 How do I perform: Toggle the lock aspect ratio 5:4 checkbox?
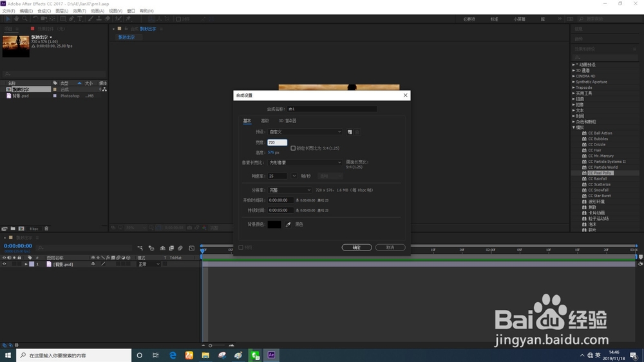[293, 148]
